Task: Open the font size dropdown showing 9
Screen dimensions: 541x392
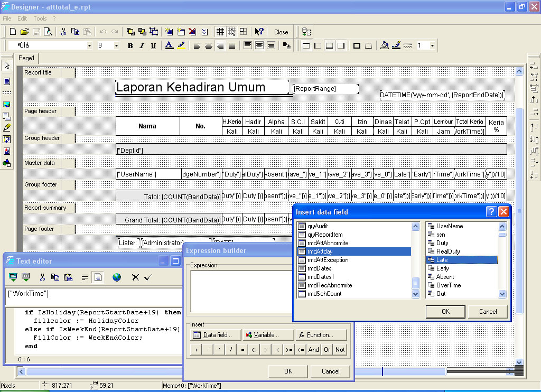Action: [x=116, y=46]
